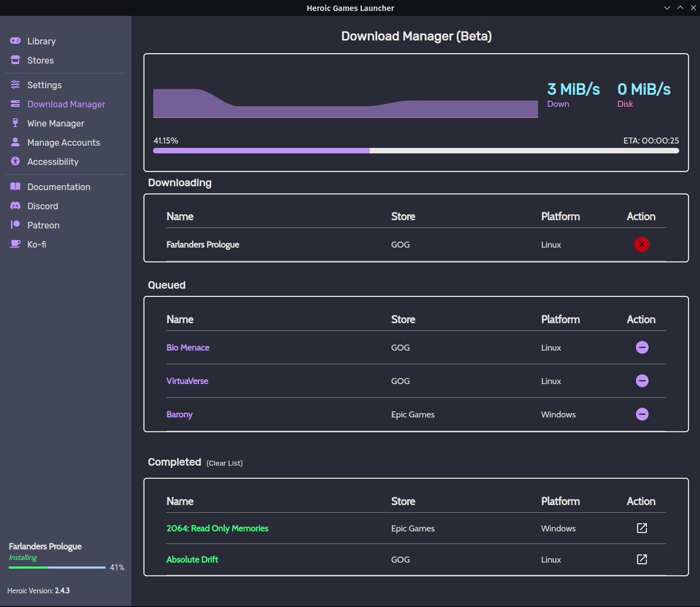Remove Bio Menace from the queue

(642, 347)
